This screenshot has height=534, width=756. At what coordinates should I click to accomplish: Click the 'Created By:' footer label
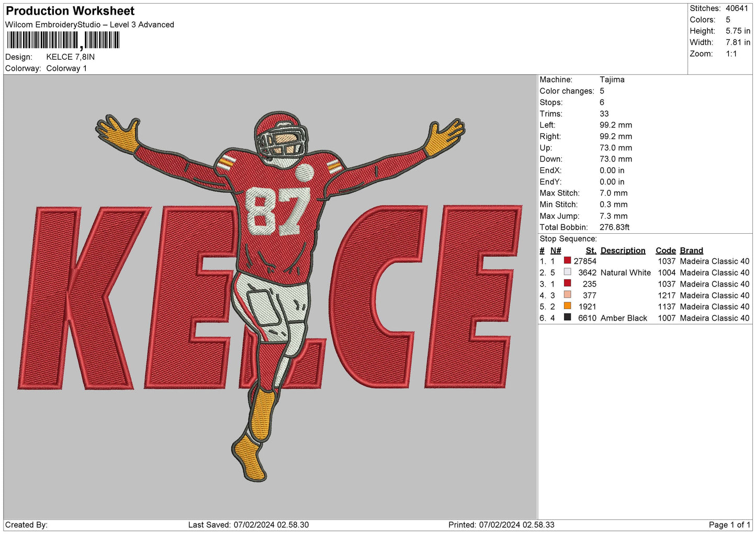(x=26, y=525)
